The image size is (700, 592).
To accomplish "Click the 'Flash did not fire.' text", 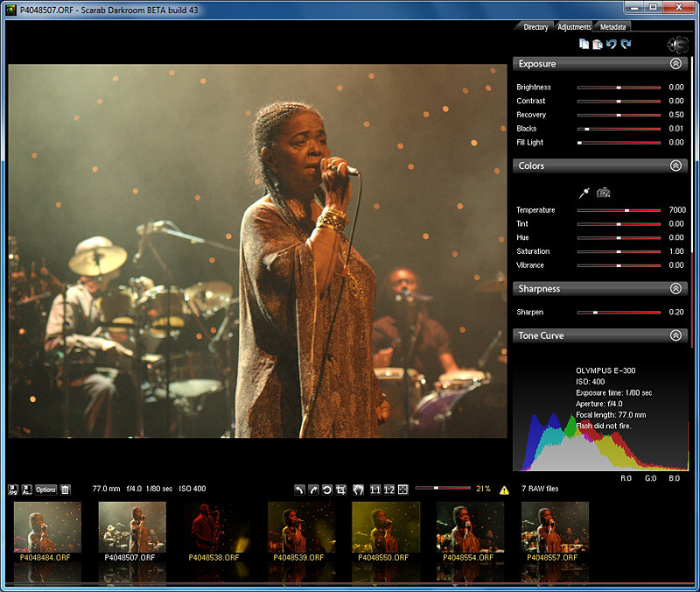I will click(603, 426).
